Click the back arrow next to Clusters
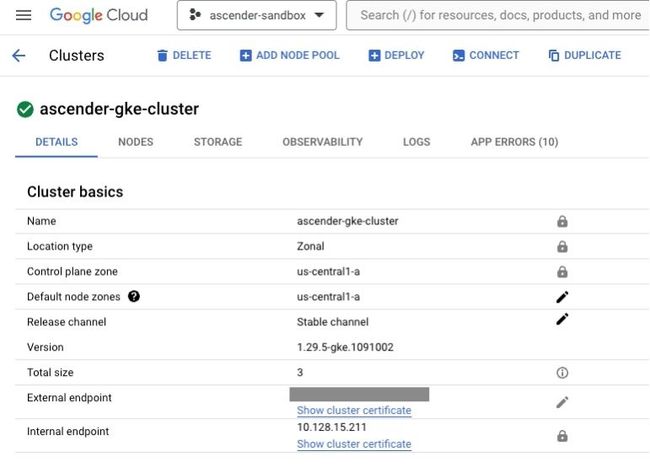Viewport: 650px width, 467px height. [19, 55]
